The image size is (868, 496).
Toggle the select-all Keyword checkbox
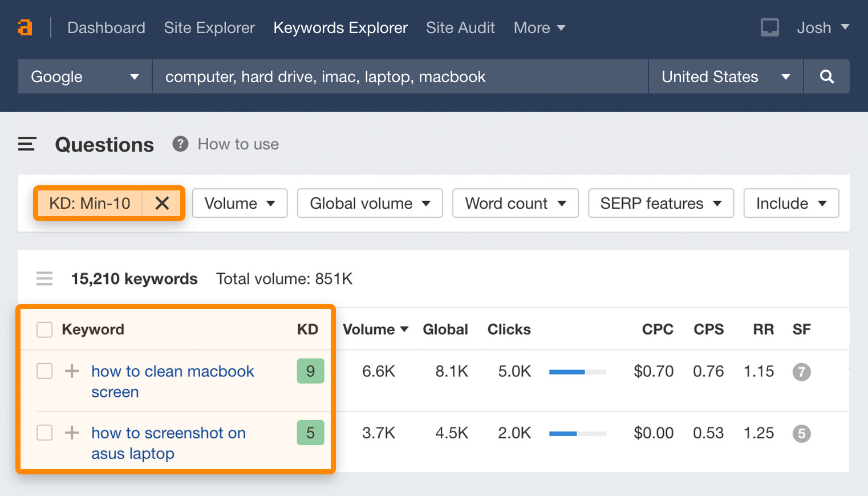[44, 330]
